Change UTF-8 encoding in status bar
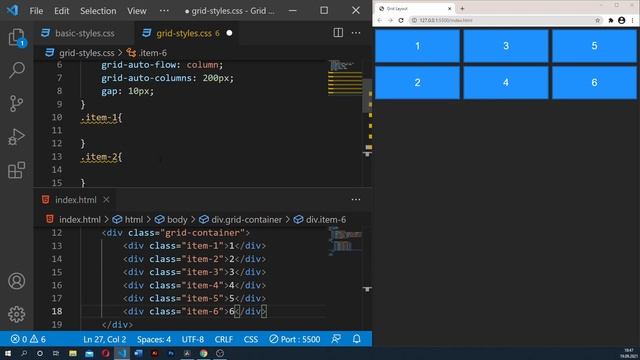The image size is (640, 360). pyautogui.click(x=193, y=339)
